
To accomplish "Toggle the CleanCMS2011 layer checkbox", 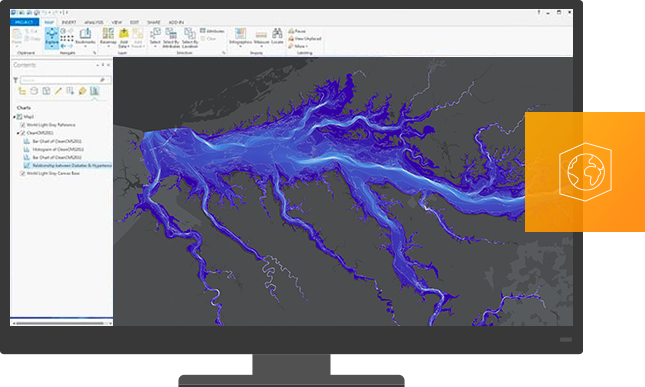I will [x=23, y=133].
